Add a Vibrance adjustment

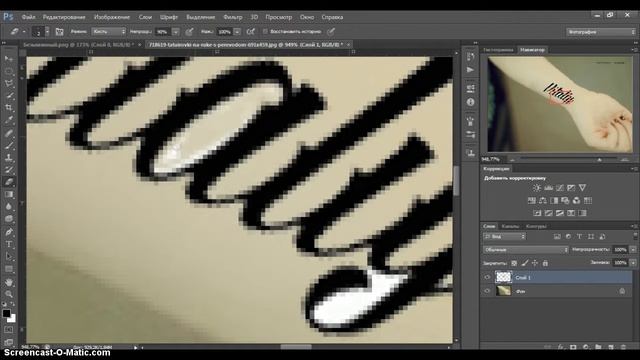(x=582, y=188)
